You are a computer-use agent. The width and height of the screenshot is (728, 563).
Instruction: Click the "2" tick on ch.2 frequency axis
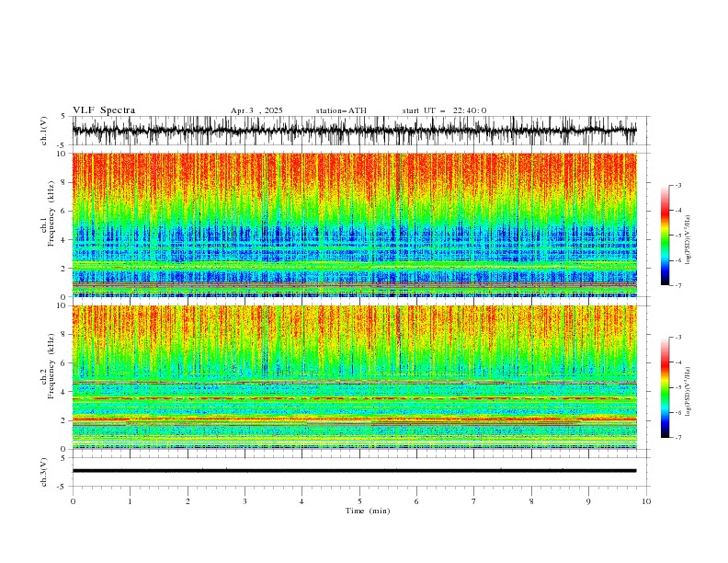pyautogui.click(x=63, y=420)
